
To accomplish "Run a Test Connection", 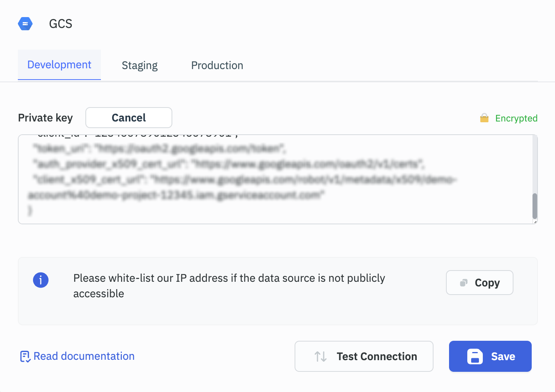I will tap(364, 356).
